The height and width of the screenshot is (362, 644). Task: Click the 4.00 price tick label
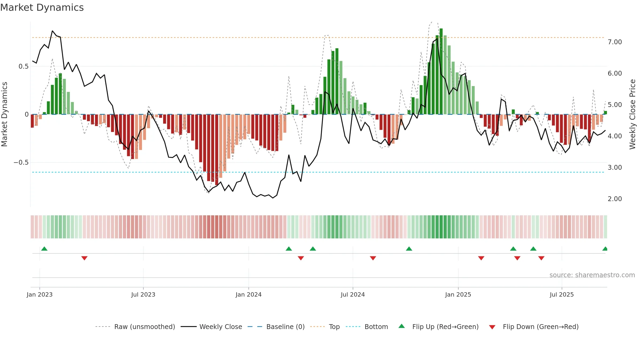click(615, 136)
